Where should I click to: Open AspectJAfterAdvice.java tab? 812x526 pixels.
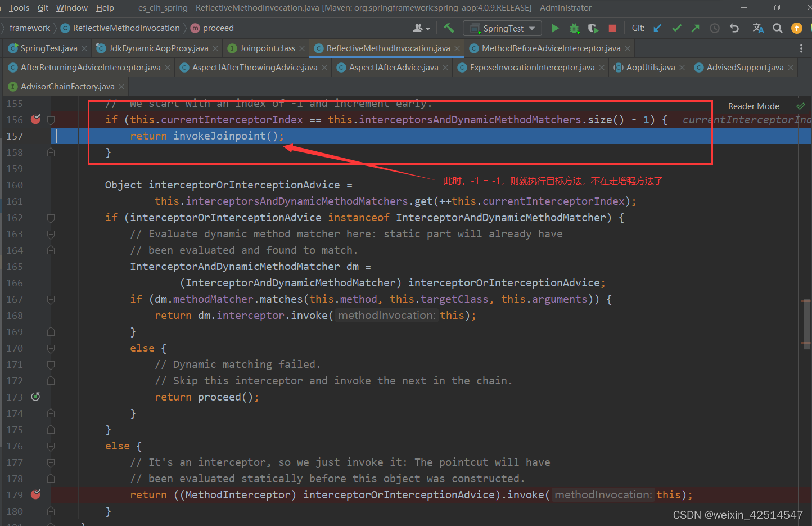pos(393,68)
